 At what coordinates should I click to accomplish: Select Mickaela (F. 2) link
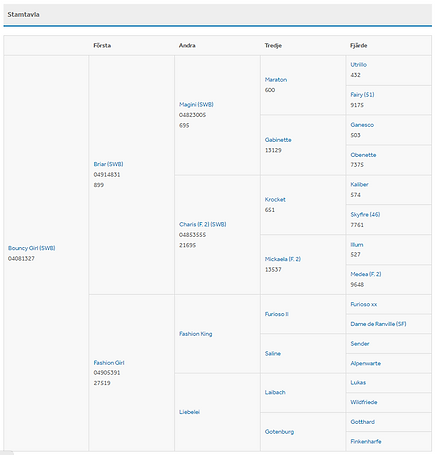pos(283,259)
